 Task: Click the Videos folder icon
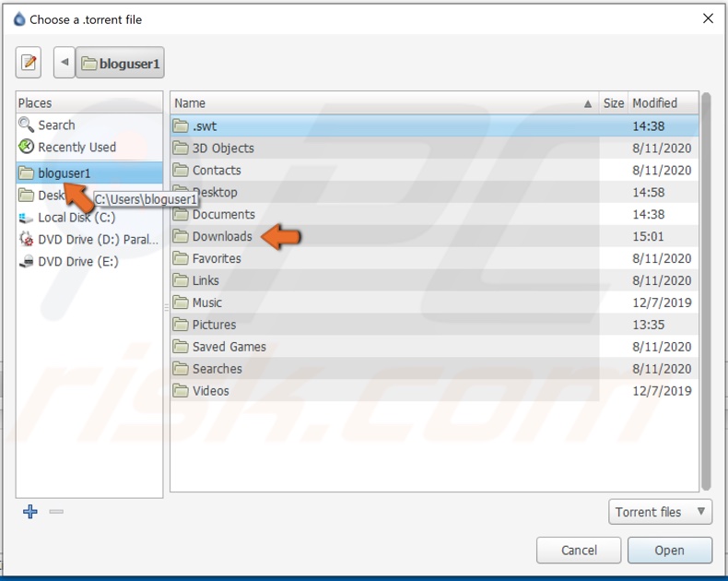pyautogui.click(x=181, y=390)
